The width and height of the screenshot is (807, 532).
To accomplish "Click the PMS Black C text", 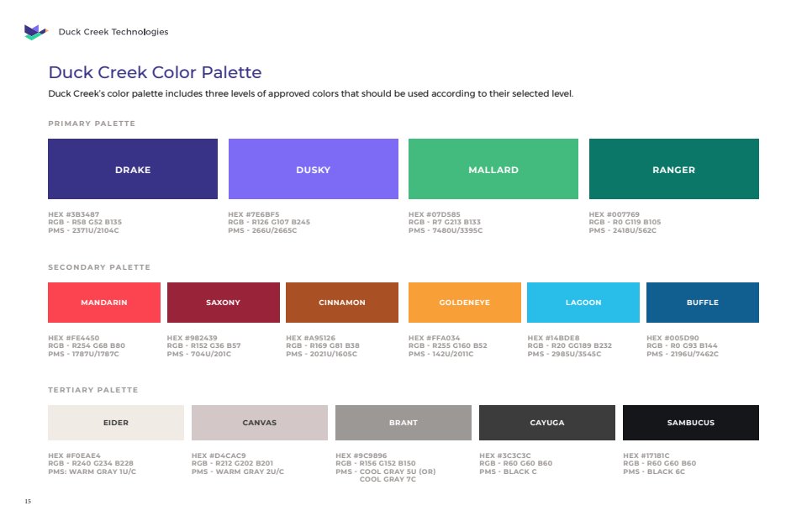I will pos(508,471).
